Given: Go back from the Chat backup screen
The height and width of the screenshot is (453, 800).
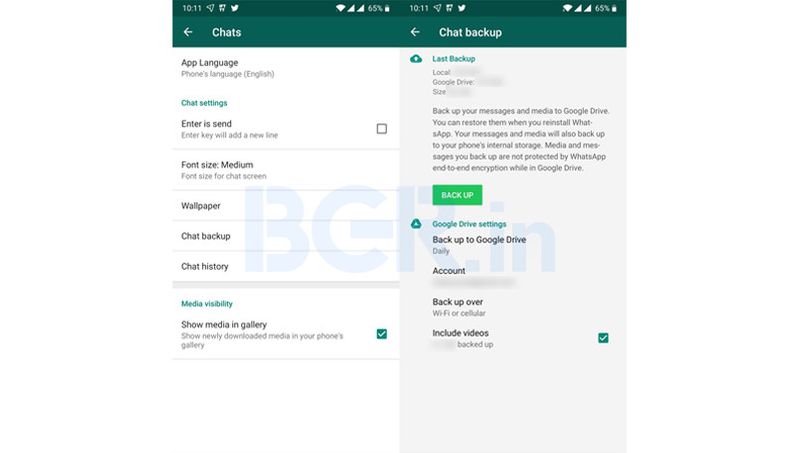Looking at the screenshot, I should [415, 32].
